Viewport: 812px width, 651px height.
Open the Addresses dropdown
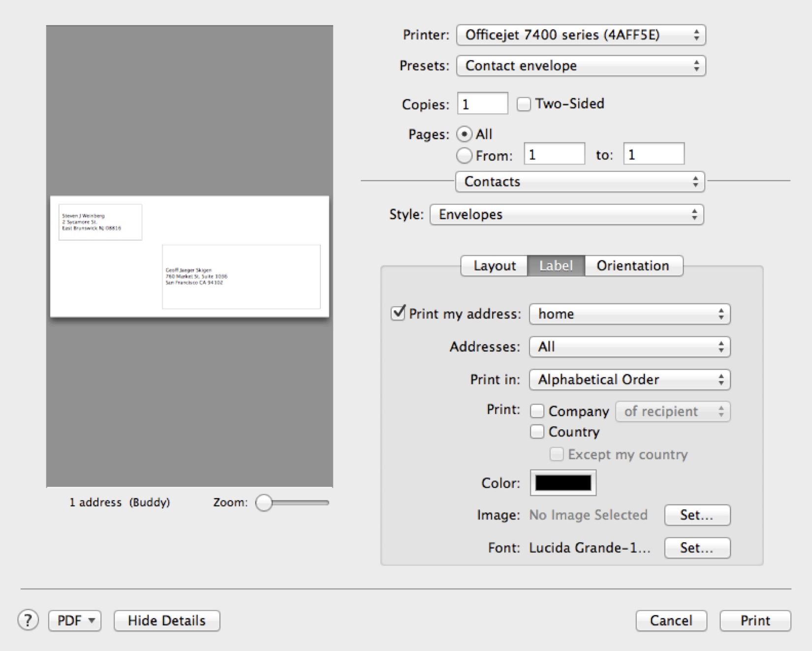[629, 347]
